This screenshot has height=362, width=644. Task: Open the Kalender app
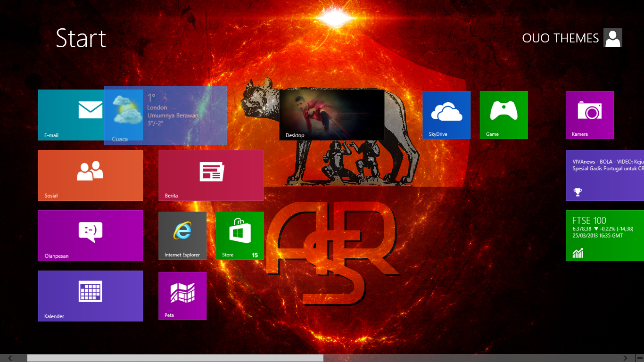(90, 296)
